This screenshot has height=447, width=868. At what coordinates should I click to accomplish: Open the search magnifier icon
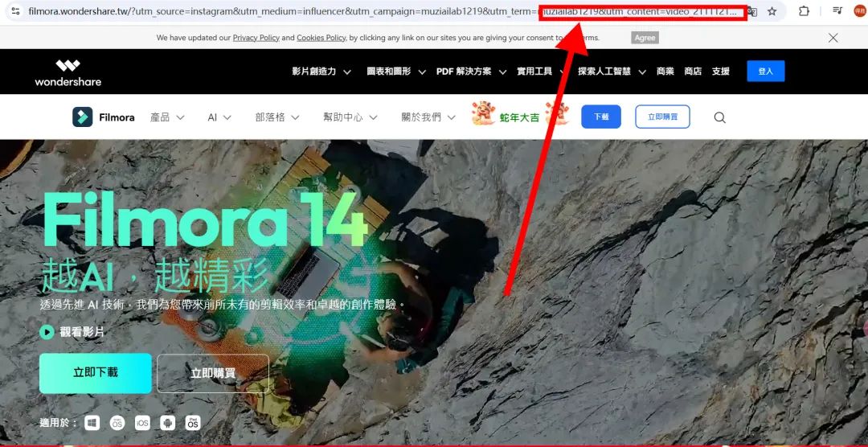coord(719,117)
